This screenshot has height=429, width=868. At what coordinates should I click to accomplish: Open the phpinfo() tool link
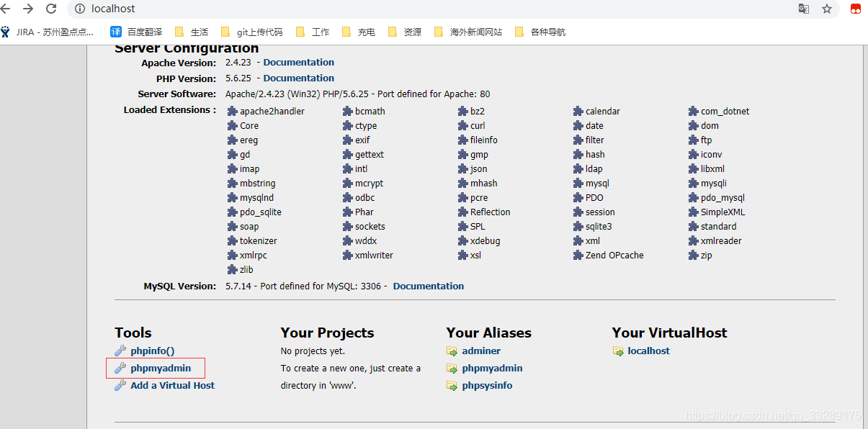click(153, 351)
